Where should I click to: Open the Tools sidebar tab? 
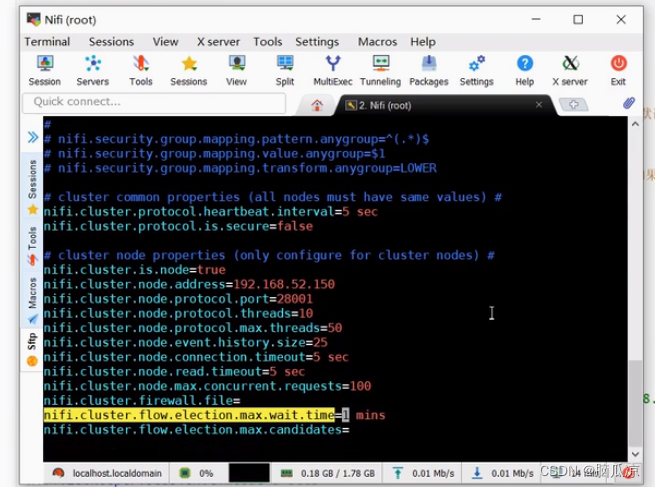(x=33, y=246)
